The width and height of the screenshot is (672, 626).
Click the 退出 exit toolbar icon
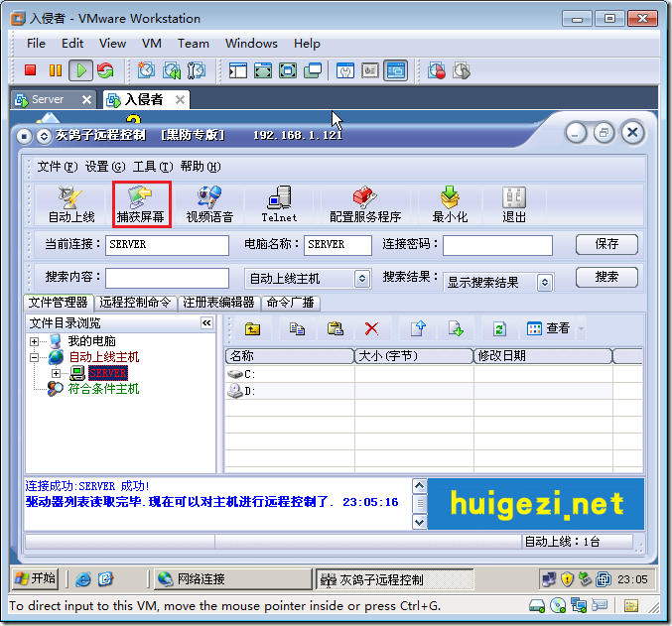point(514,204)
